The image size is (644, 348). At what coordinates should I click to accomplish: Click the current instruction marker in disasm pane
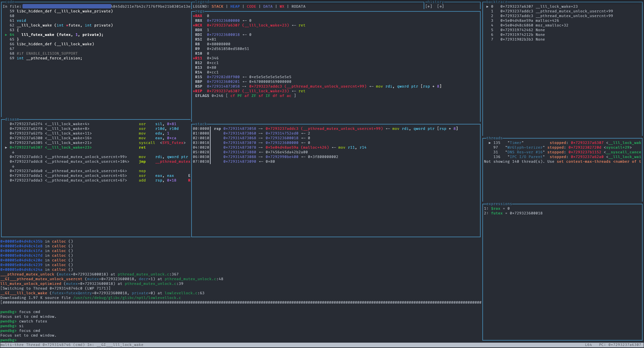(x=6, y=148)
